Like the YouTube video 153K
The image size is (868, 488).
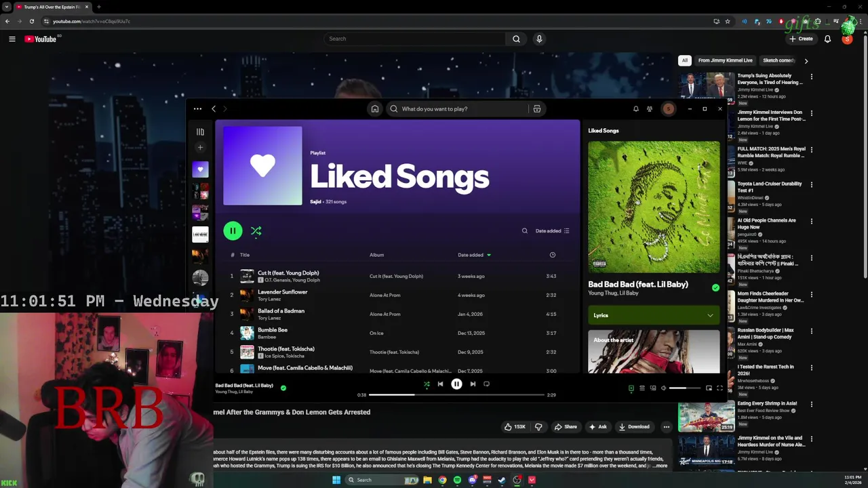[x=515, y=427]
